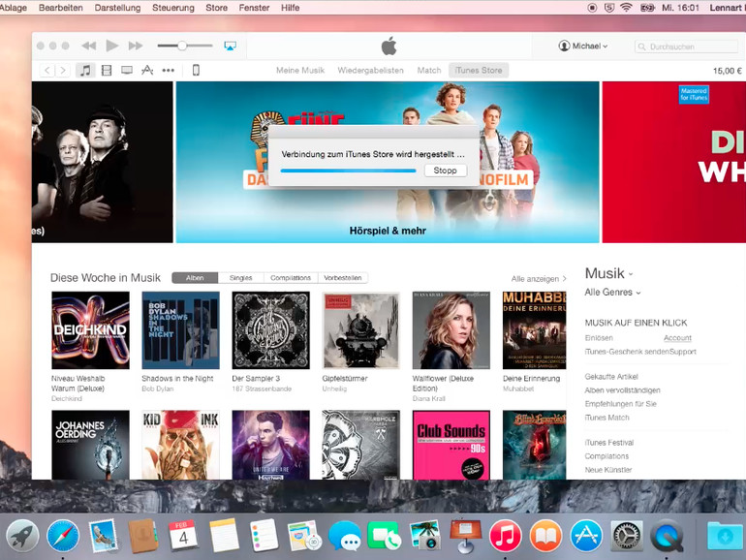Open Alben vervollständigen link
This screenshot has height=560, width=746.
point(622,390)
